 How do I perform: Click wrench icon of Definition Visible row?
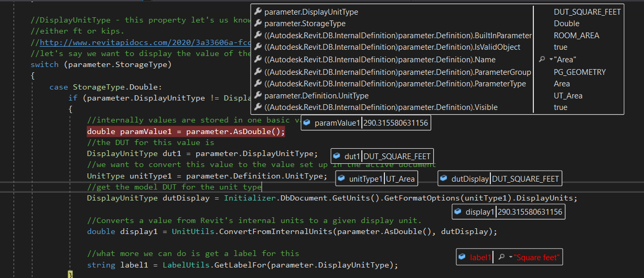point(258,107)
